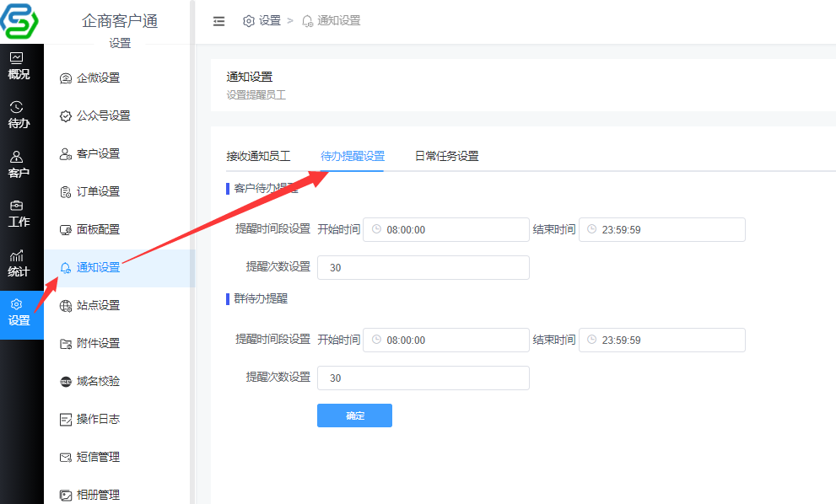Focus the 群待办 提醒次数设置 field
The height and width of the screenshot is (504, 836).
pos(423,378)
